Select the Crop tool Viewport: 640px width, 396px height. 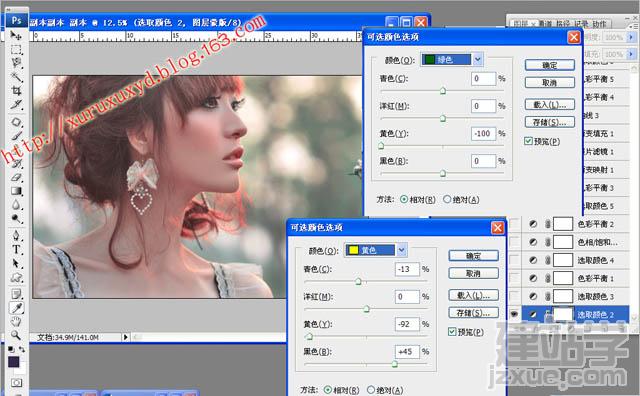[16, 90]
